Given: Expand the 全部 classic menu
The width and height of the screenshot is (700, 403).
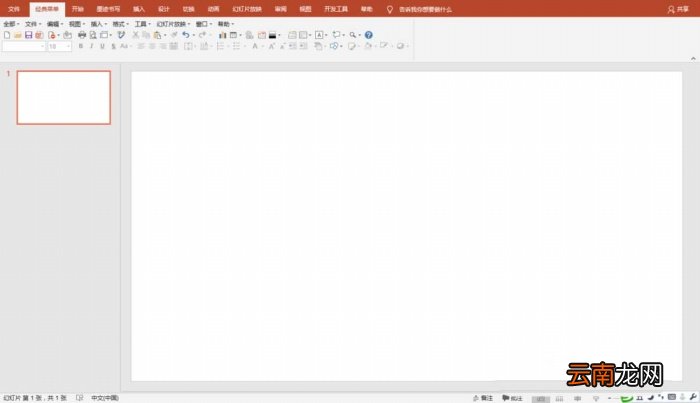Looking at the screenshot, I should (x=11, y=24).
